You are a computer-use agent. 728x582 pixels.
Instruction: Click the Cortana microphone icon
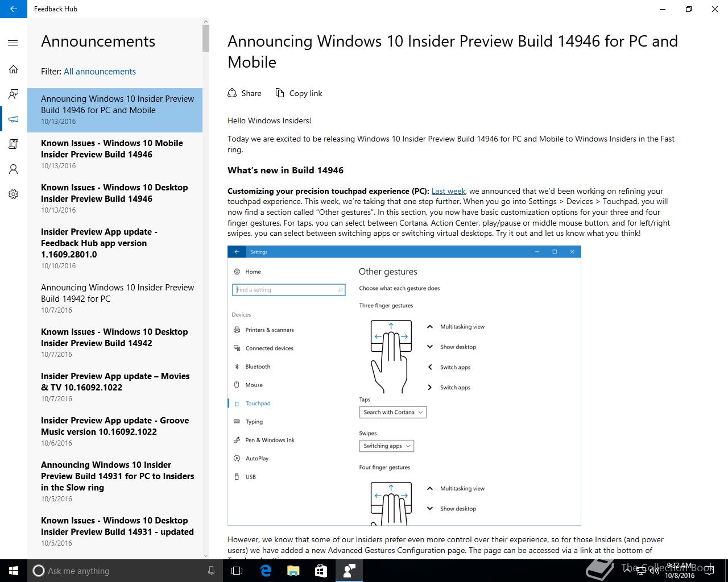(212, 571)
